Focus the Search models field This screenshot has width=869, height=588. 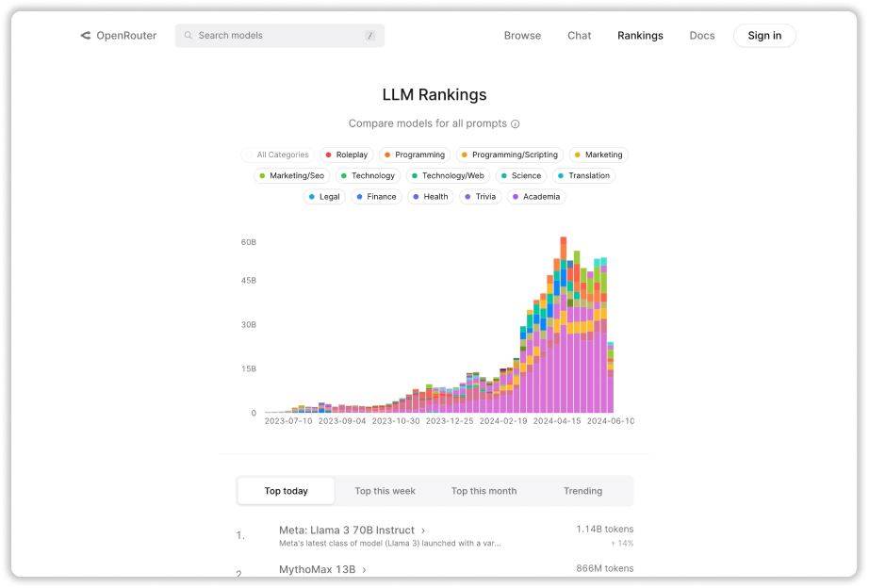pyautogui.click(x=280, y=36)
